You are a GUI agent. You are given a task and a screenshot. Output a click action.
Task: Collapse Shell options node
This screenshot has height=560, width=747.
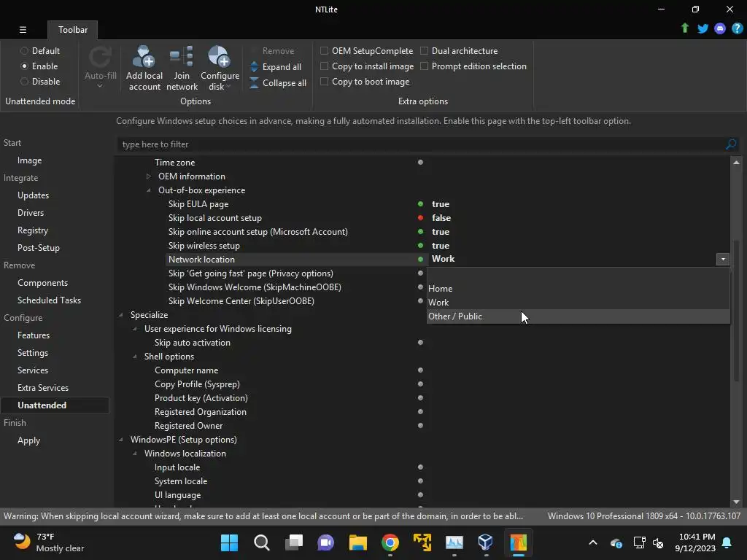[x=135, y=356]
